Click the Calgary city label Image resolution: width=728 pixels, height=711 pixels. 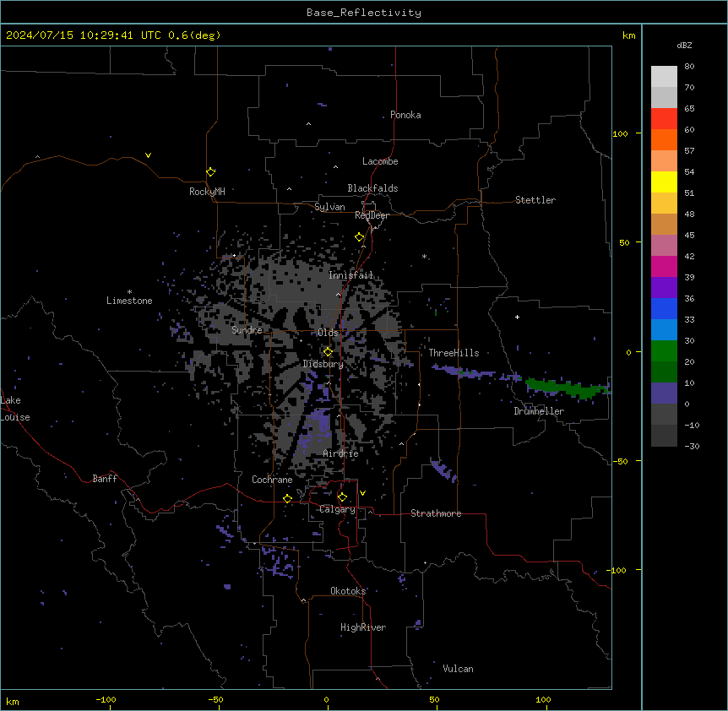(337, 509)
